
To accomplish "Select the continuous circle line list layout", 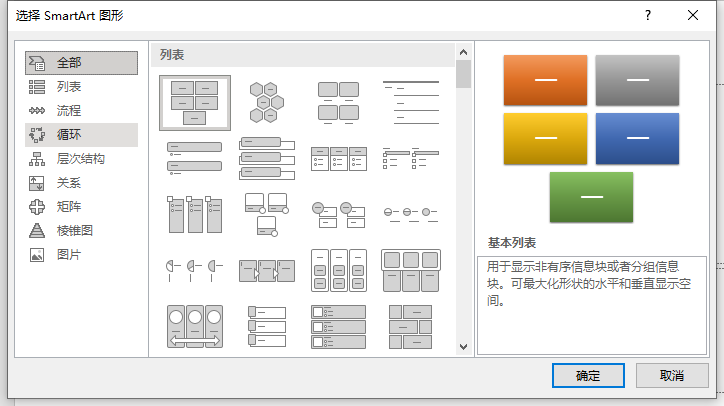I will 410,214.
